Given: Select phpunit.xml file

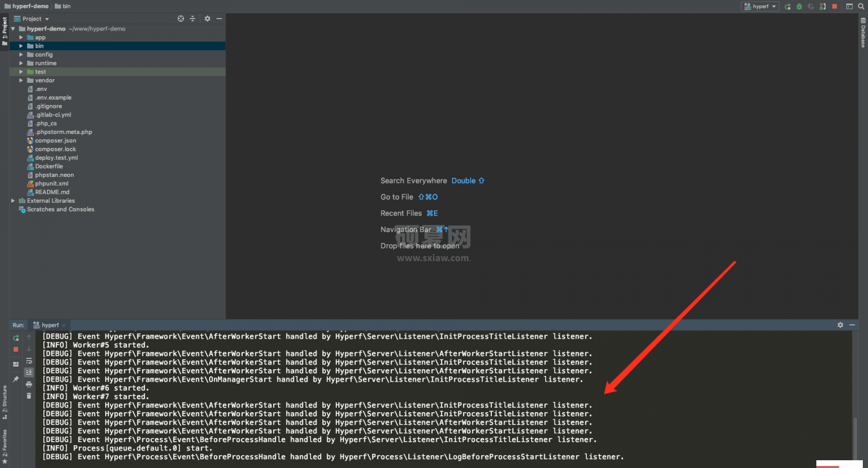Looking at the screenshot, I should coord(48,184).
